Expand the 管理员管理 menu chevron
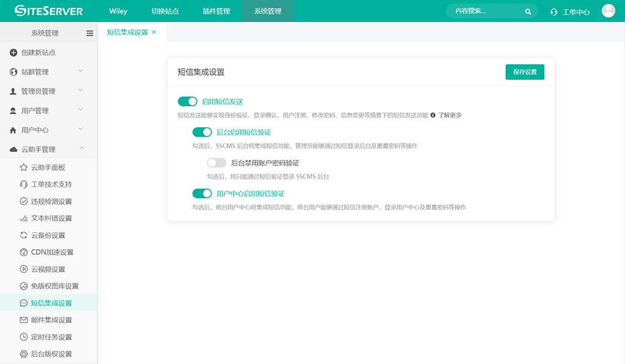The height and width of the screenshot is (364, 625). click(81, 91)
